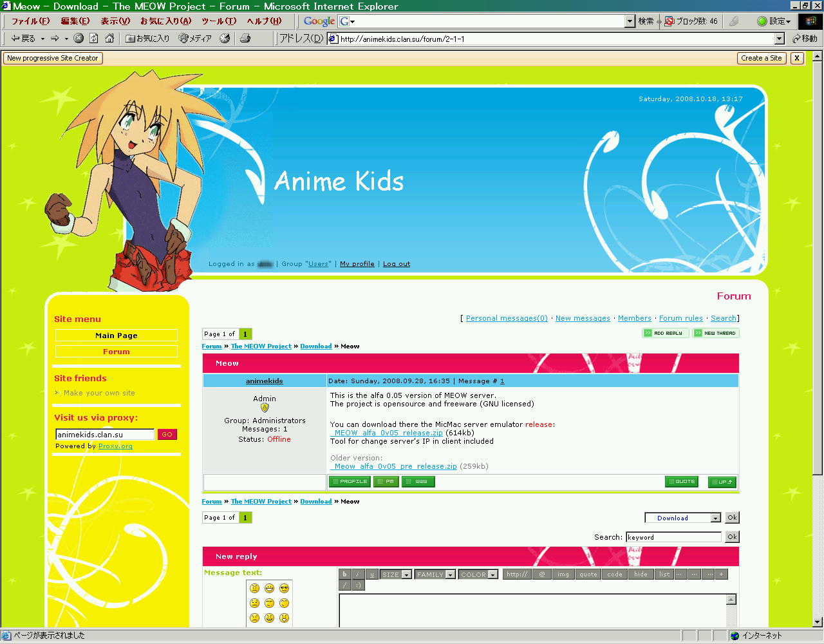Select the Main Page site menu item
The width and height of the screenshot is (824, 644).
coord(117,336)
